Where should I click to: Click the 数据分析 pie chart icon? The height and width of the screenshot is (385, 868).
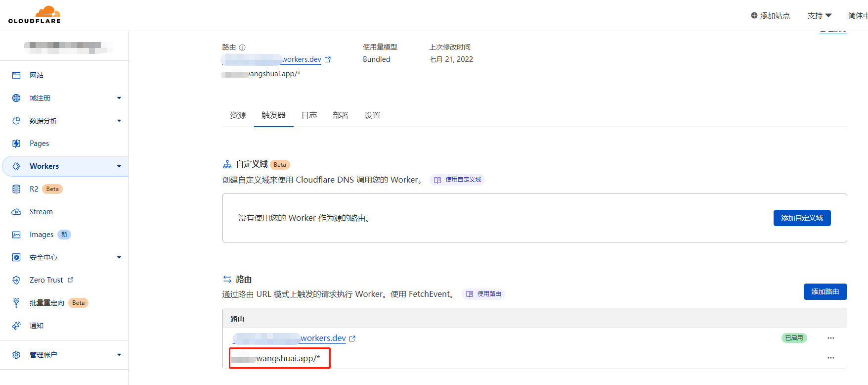[x=16, y=121]
